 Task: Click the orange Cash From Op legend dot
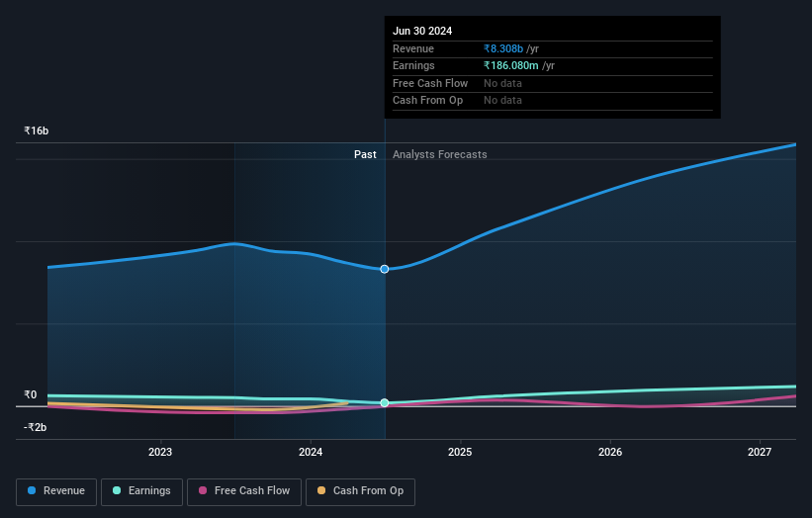tap(321, 490)
